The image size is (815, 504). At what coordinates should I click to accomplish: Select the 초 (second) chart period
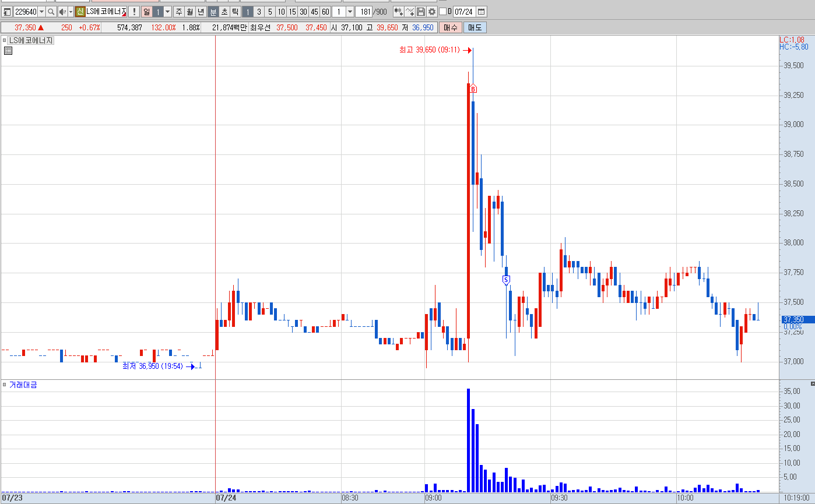point(224,12)
